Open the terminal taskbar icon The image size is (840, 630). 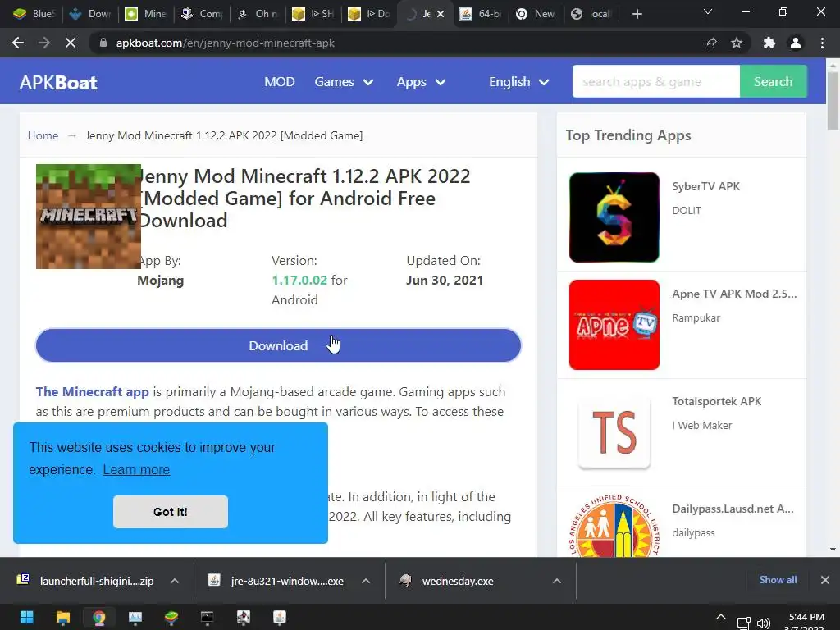click(208, 617)
